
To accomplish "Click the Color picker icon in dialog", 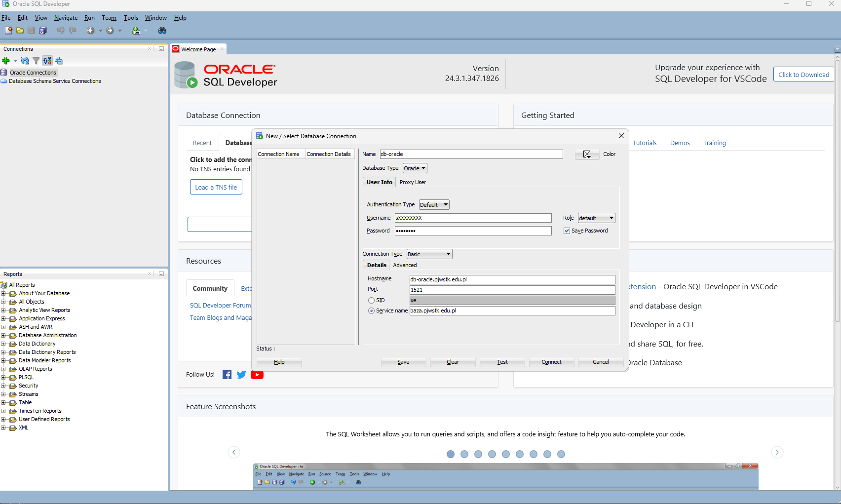I will tap(587, 154).
